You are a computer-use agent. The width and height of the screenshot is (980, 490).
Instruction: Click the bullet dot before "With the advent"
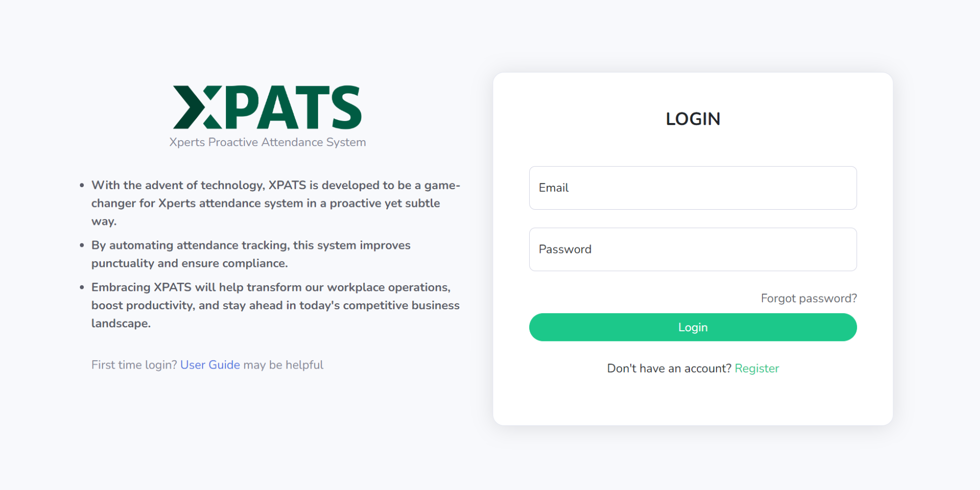pos(82,185)
